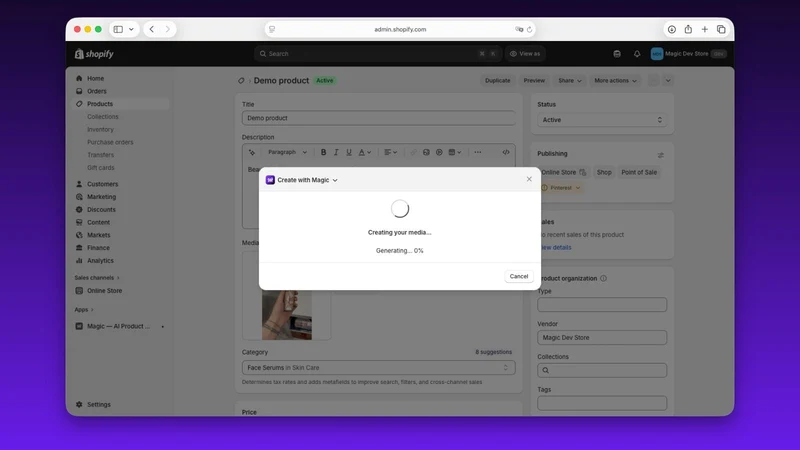The height and width of the screenshot is (450, 800).
Task: Open the Shopify home logo
Action: coord(94,54)
